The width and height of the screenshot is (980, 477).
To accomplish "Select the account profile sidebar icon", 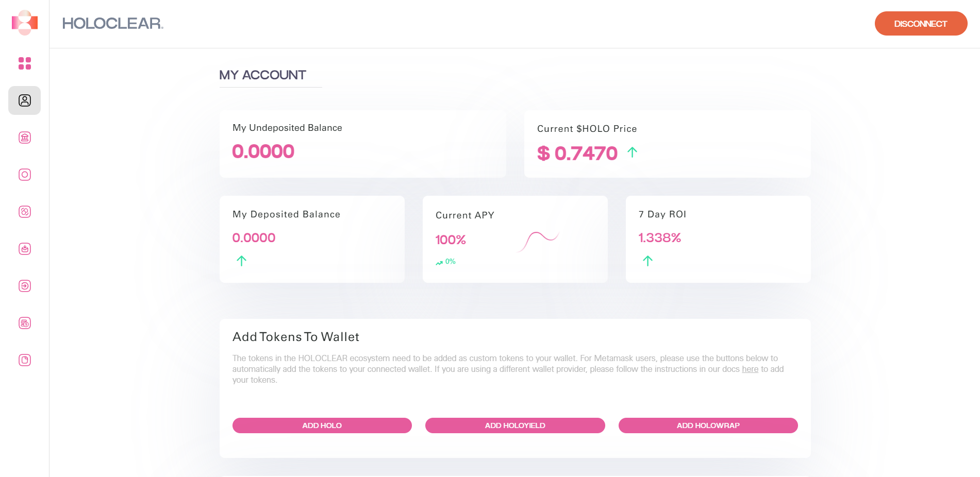I will [25, 100].
